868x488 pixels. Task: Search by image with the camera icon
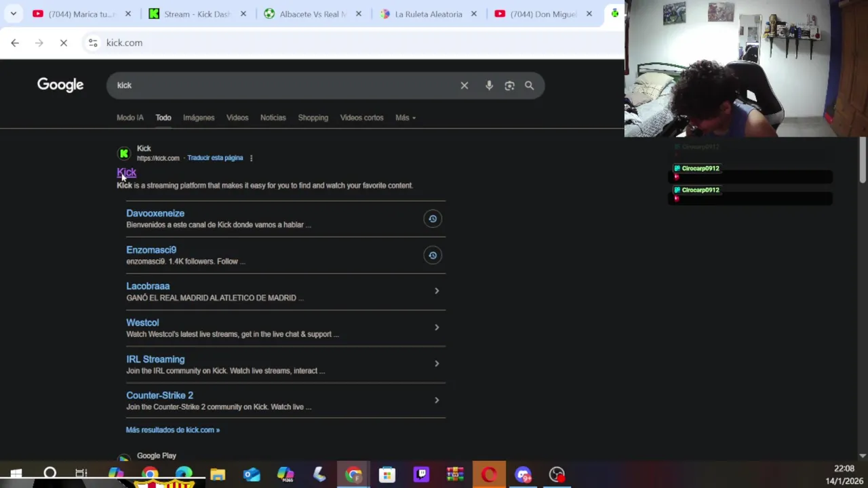point(509,85)
